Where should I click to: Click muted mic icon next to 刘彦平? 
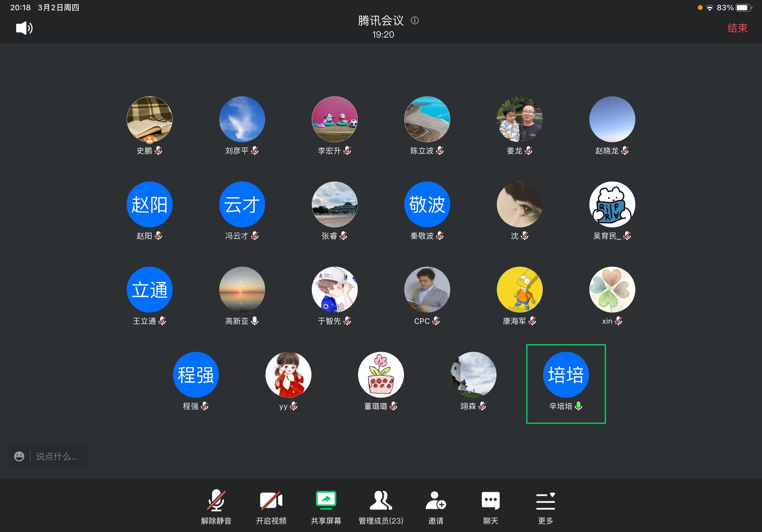255,151
